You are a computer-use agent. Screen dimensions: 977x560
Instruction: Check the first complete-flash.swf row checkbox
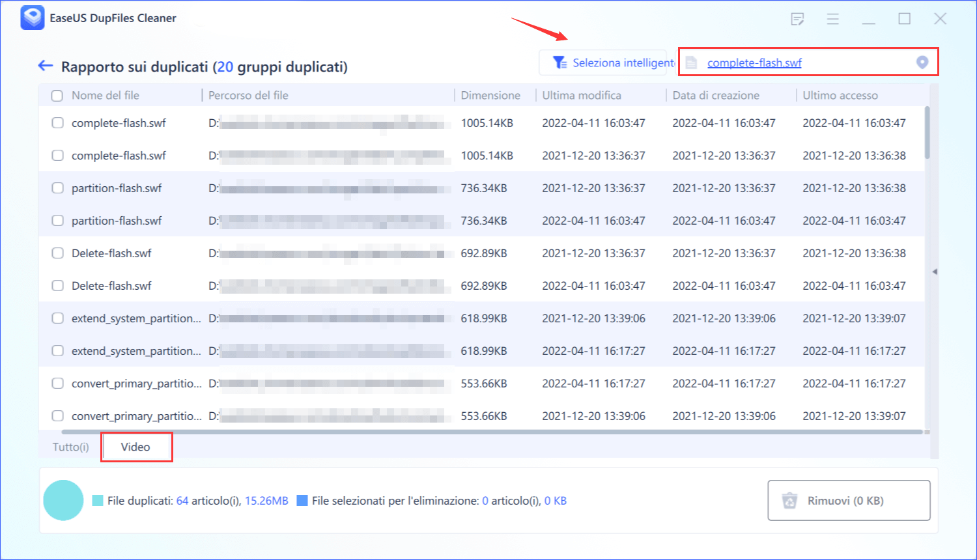pyautogui.click(x=57, y=122)
